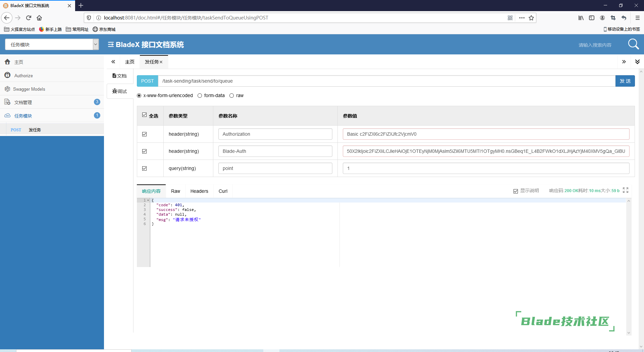This screenshot has height=352, width=644.
Task: Click the Blade-Auth value field
Action: click(x=486, y=151)
